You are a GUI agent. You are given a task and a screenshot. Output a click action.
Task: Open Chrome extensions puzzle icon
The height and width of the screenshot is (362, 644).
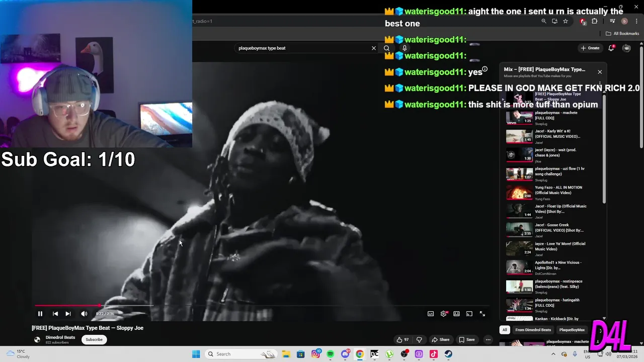click(595, 21)
